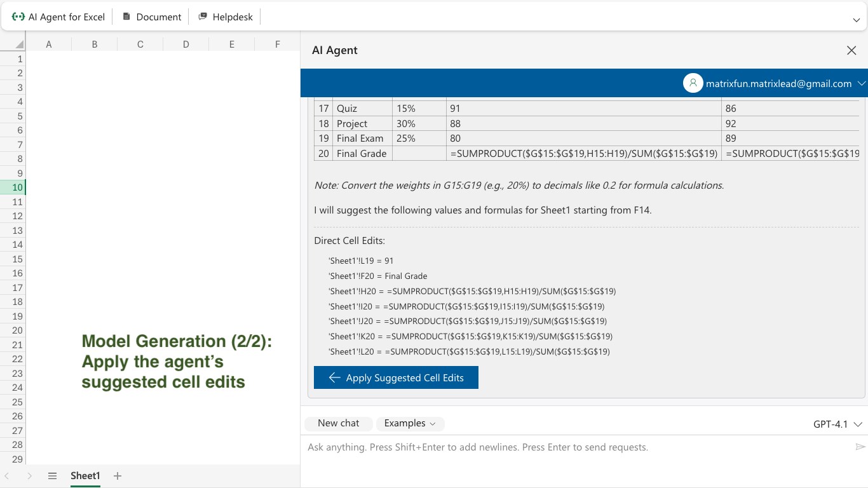Open the Helpdesk tab
868x488 pixels.
225,17
